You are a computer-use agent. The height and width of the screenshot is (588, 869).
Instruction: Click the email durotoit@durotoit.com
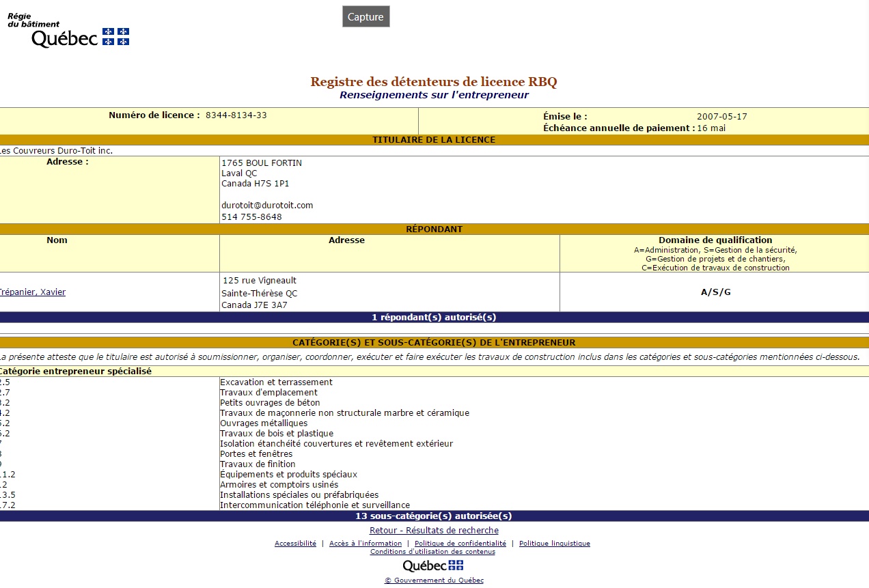click(267, 206)
